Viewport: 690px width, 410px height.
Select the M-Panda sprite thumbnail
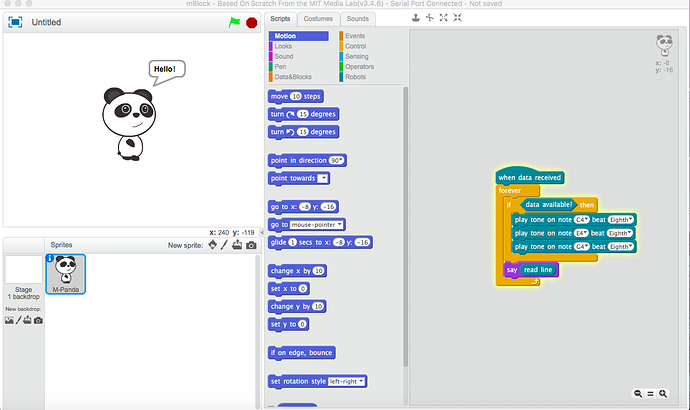66,274
